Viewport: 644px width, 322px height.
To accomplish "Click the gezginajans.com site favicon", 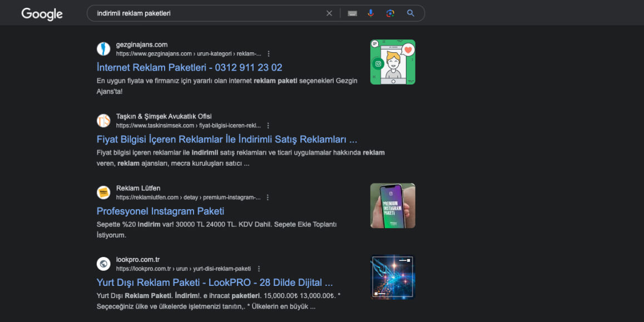I will (x=103, y=49).
